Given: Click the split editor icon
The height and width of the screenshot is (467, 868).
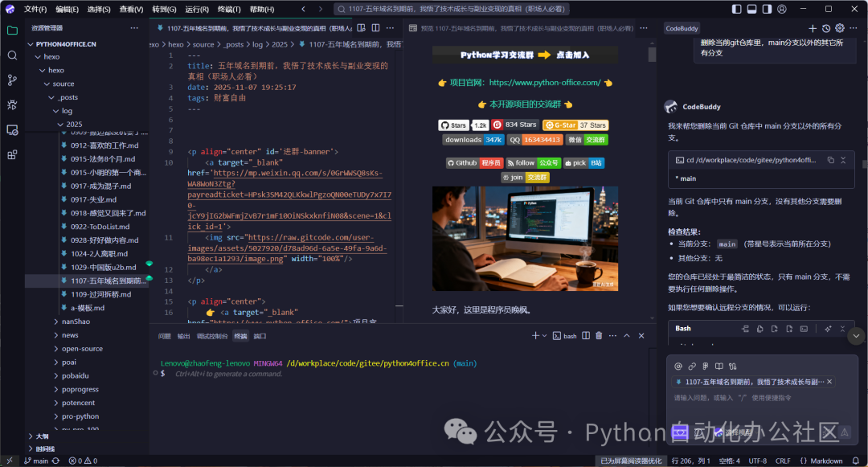Looking at the screenshot, I should pos(375,27).
